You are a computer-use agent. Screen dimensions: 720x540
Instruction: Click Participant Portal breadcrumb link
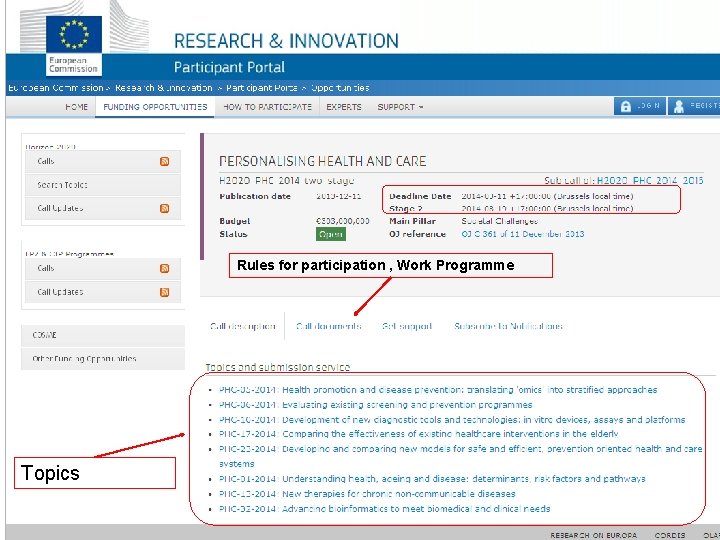coord(262,88)
